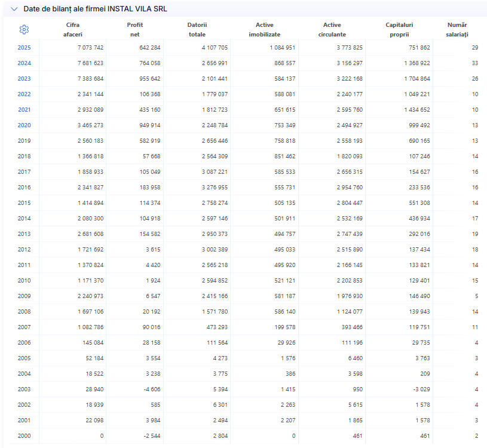This screenshot has height=448, width=487.
Task: Click net profit value 104 918
Action: click(x=150, y=218)
